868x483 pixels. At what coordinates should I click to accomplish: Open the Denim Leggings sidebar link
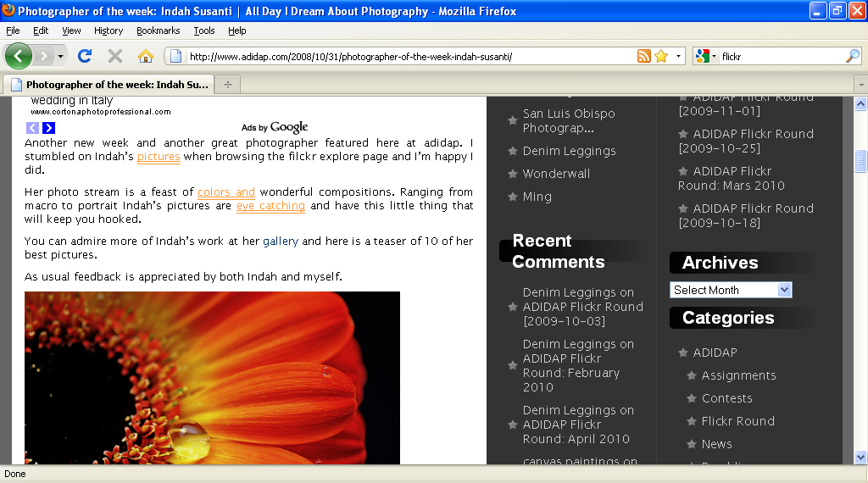(569, 151)
